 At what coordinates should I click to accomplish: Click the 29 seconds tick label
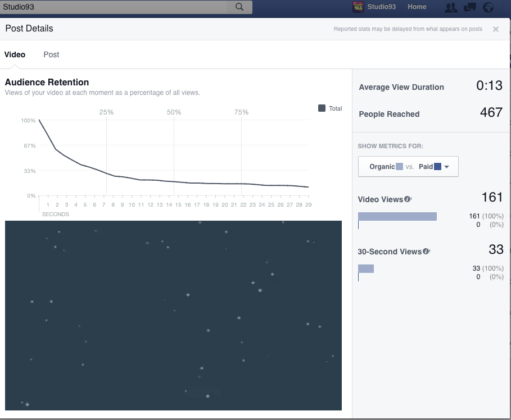[308, 205]
